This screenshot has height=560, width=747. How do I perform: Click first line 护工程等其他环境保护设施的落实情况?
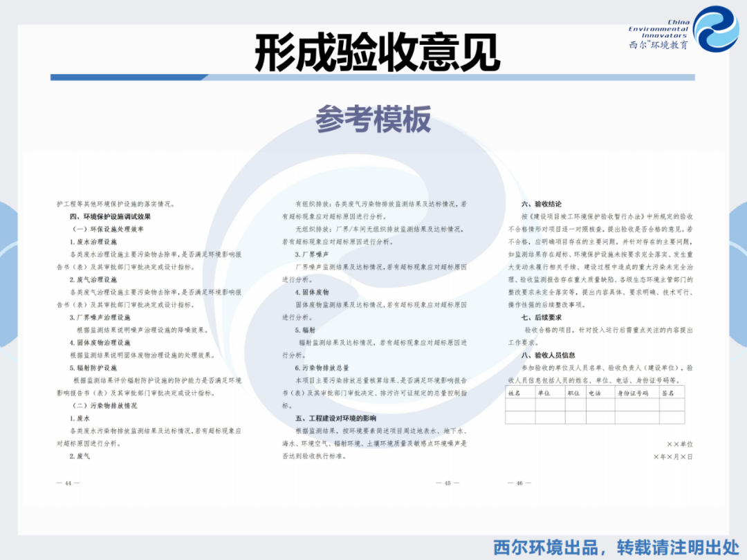click(x=116, y=204)
